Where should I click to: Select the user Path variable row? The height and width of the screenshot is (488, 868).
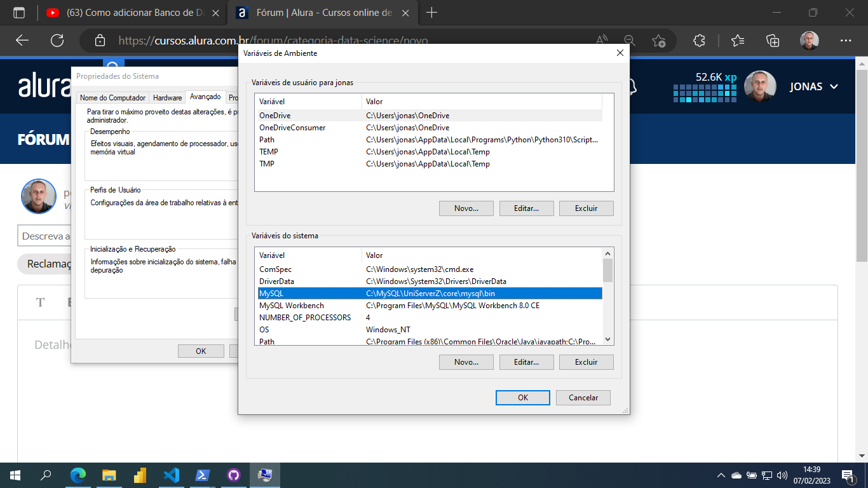pos(429,140)
